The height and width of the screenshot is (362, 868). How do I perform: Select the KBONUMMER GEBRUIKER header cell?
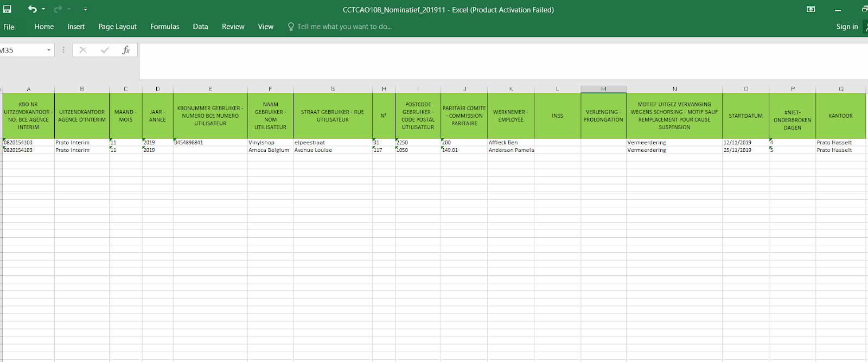pyautogui.click(x=210, y=116)
